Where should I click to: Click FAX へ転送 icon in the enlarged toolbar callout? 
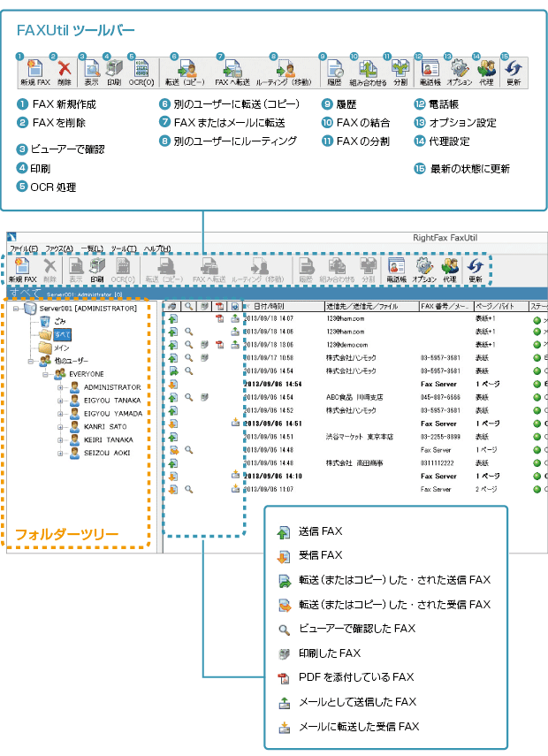coord(232,68)
